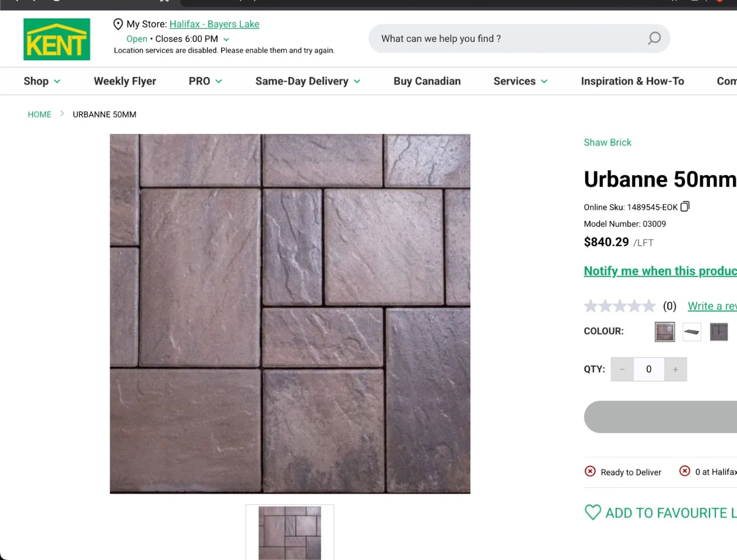Open Same-Day Delivery dropdown

tap(308, 81)
